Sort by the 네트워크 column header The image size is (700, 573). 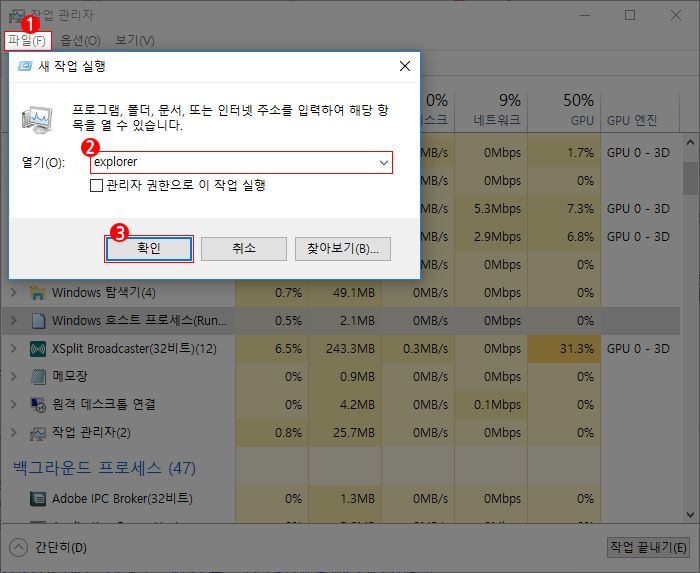(491, 110)
